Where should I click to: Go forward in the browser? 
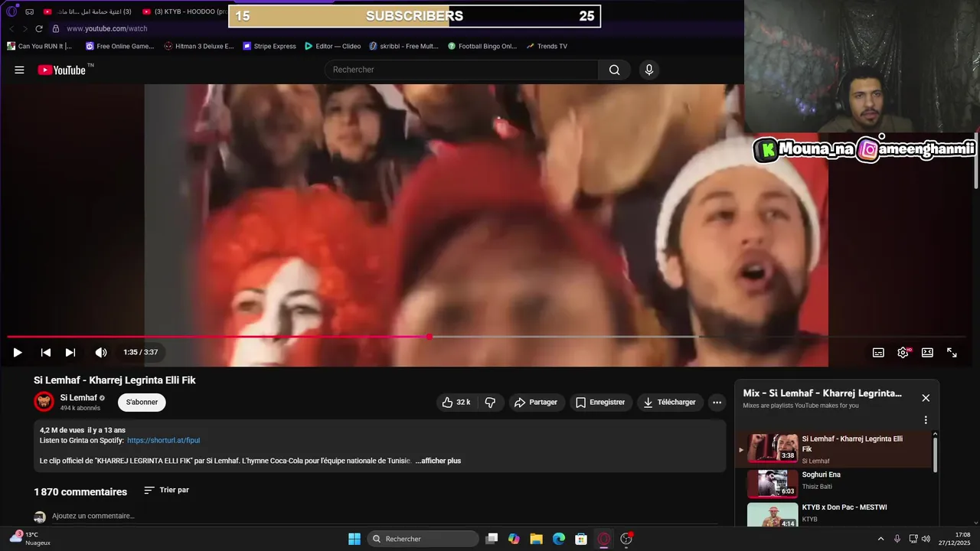coord(24,28)
